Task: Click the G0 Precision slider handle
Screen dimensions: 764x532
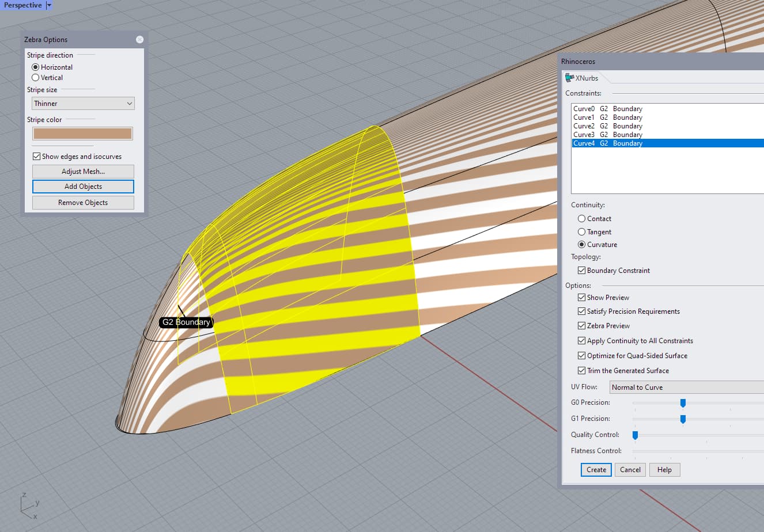Action: point(683,403)
